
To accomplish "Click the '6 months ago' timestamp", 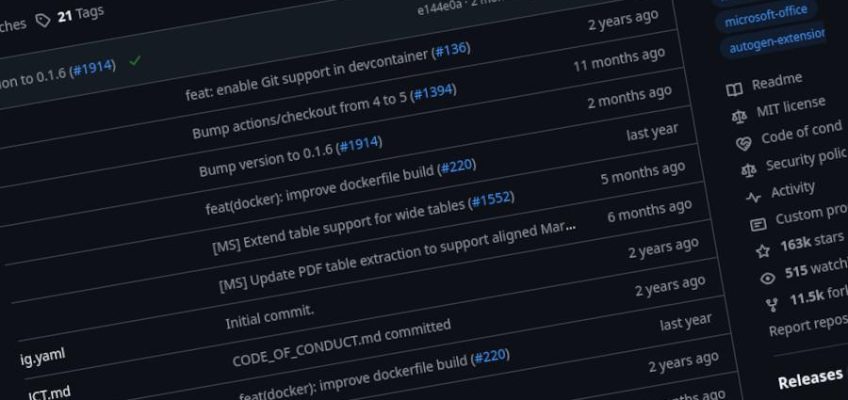I will point(650,212).
